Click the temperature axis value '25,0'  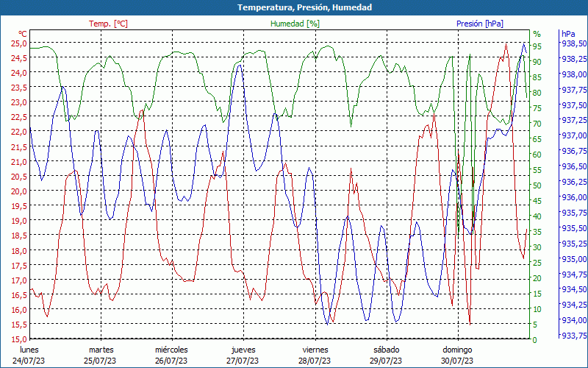click(19, 43)
